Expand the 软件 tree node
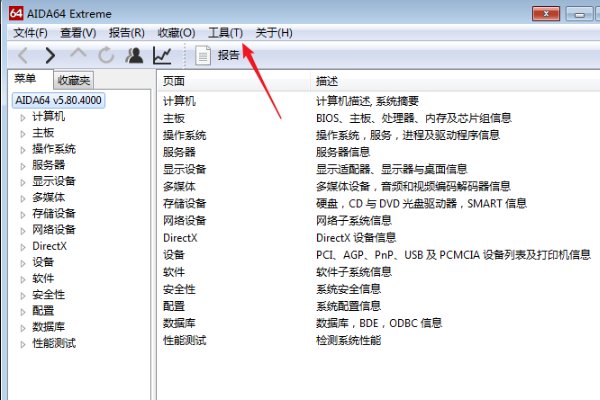This screenshot has height=400, width=600. tap(23, 279)
